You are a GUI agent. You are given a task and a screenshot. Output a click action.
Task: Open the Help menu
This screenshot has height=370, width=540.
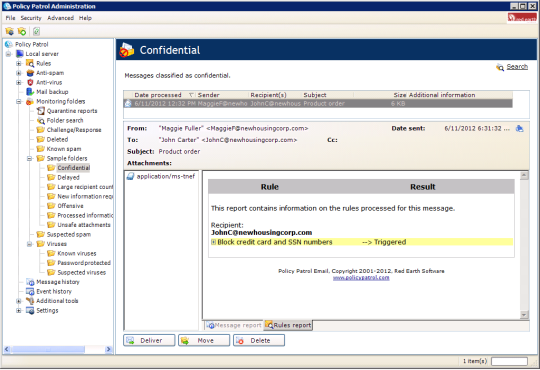[85, 18]
